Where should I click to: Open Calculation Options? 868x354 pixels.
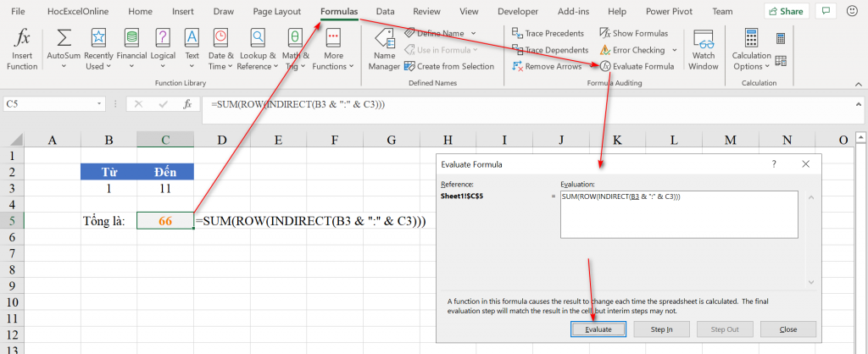(x=751, y=50)
